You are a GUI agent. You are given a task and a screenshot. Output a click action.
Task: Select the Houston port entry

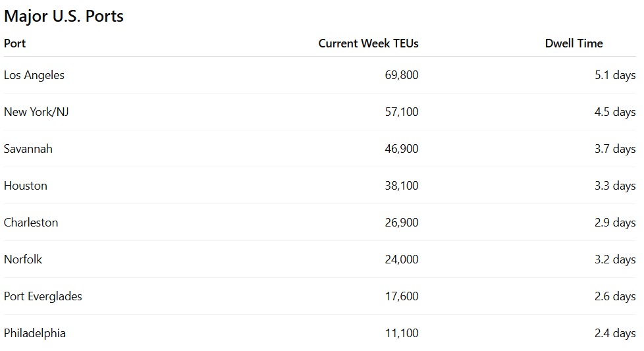click(x=26, y=186)
